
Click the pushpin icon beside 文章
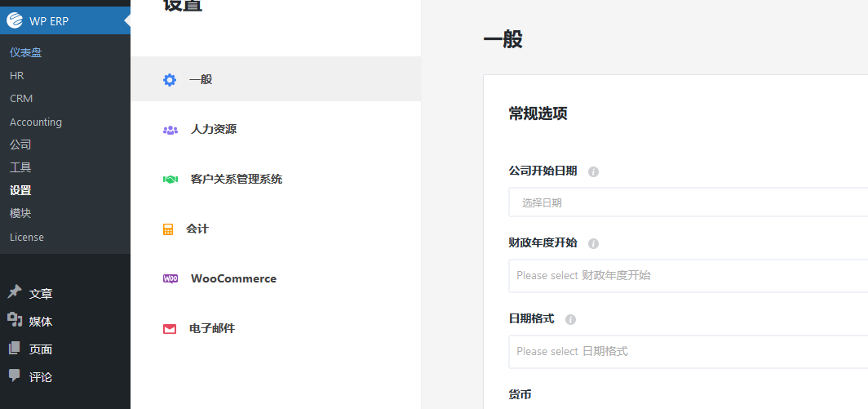tap(15, 292)
